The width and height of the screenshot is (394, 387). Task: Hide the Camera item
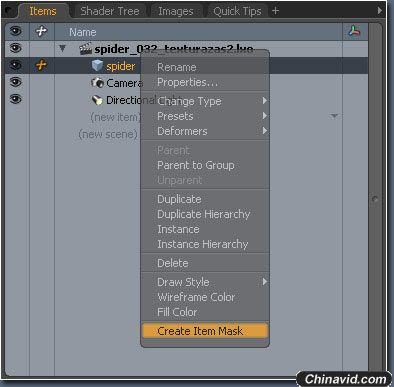coord(16,82)
